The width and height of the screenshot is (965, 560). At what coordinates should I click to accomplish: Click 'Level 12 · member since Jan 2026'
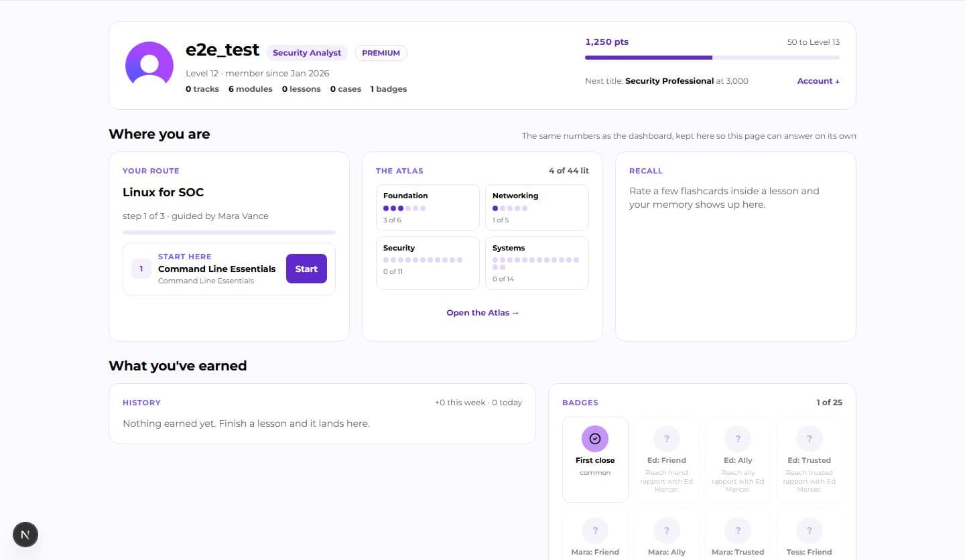[x=257, y=74]
